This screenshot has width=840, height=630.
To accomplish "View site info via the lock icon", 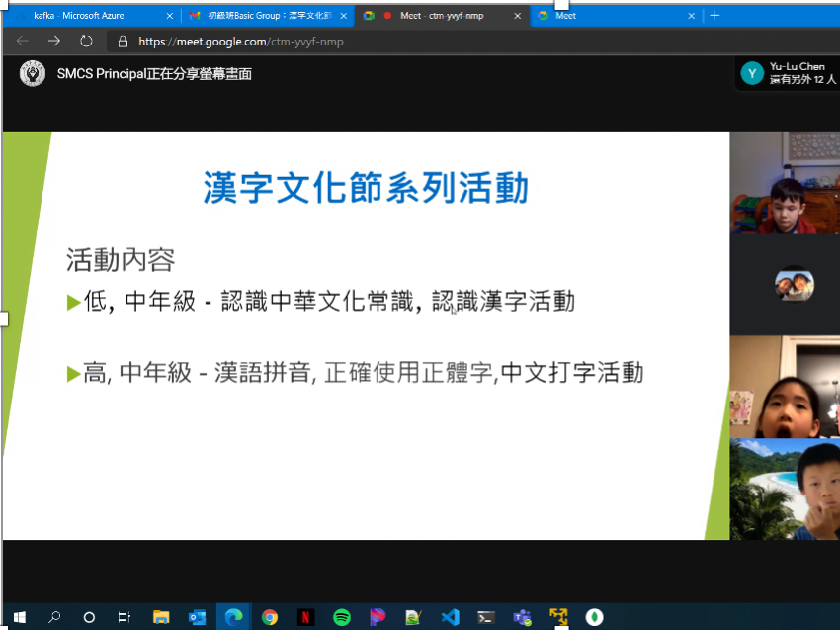I will 124,42.
